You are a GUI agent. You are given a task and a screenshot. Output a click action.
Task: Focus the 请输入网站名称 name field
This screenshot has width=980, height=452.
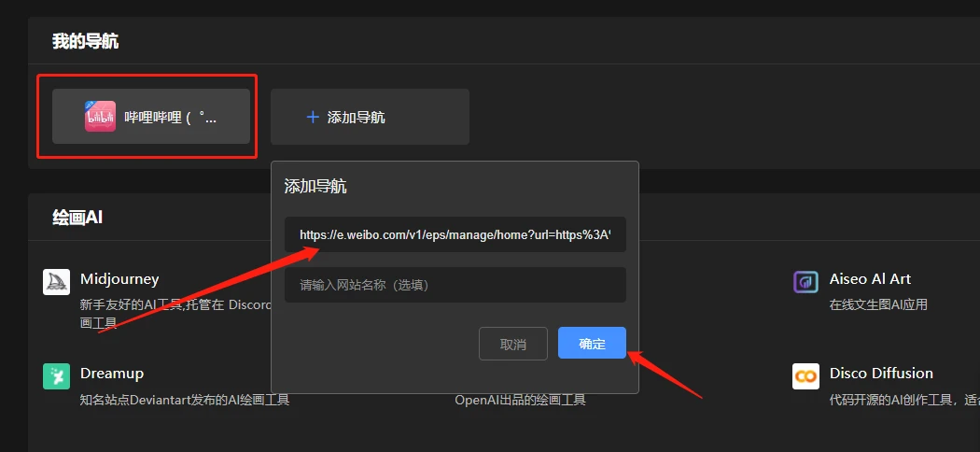pos(455,285)
